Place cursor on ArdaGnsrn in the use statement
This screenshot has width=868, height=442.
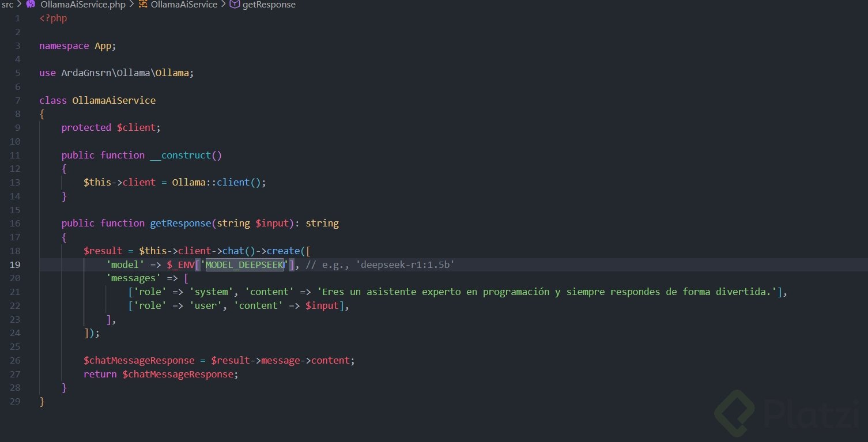point(86,73)
